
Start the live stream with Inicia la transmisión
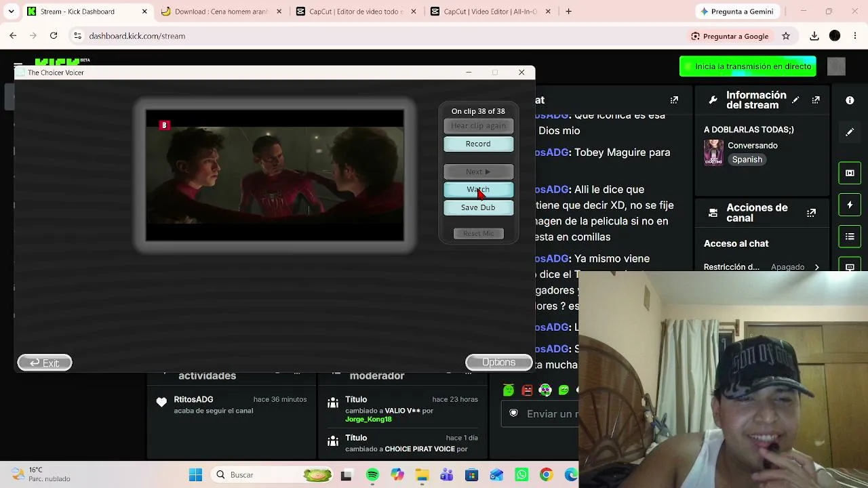click(x=748, y=66)
